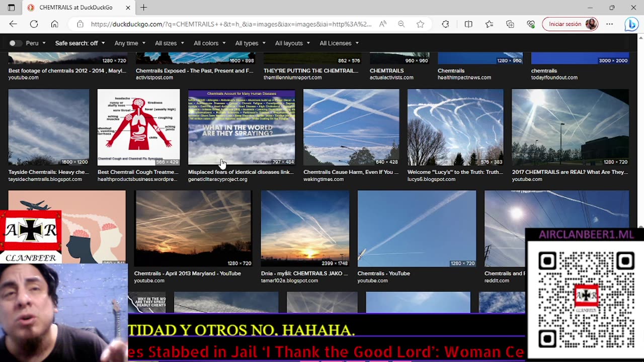Click 'Chemtrails - April 2013 Maryland - YouTube' title

pos(188,274)
